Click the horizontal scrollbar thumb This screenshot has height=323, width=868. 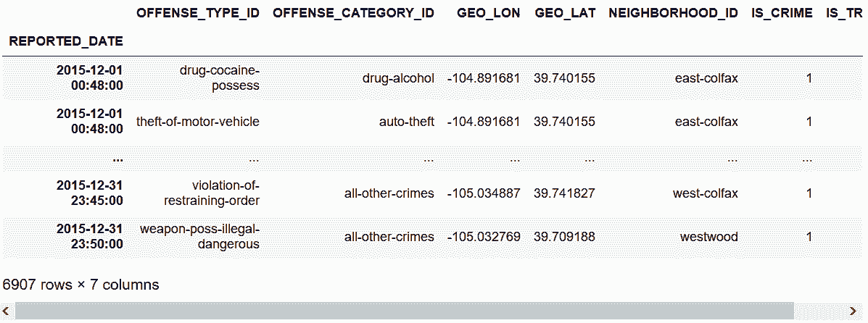(405, 311)
